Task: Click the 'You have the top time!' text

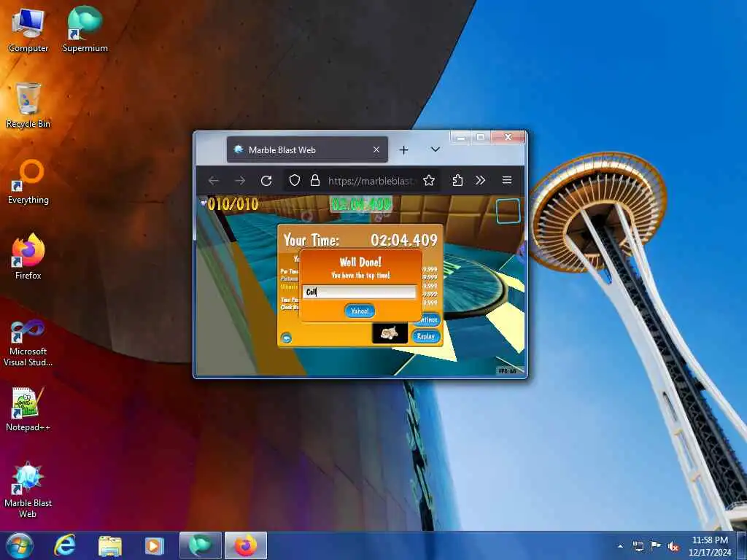Action: pyautogui.click(x=360, y=275)
